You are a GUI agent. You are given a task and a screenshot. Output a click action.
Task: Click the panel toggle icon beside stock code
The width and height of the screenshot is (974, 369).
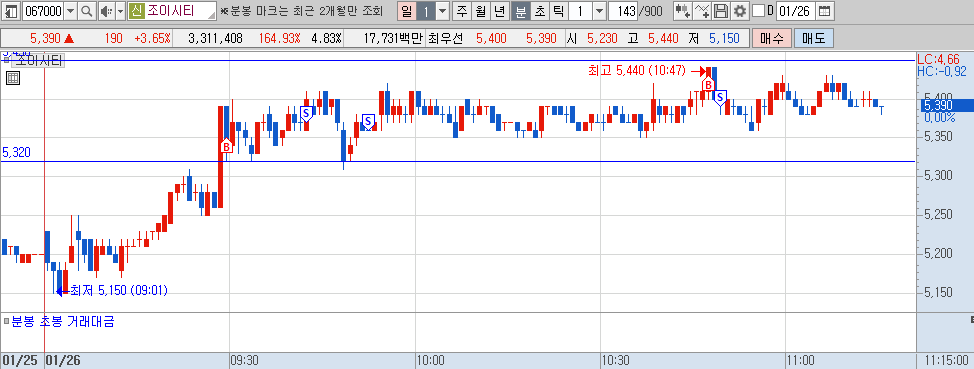(x=11, y=11)
